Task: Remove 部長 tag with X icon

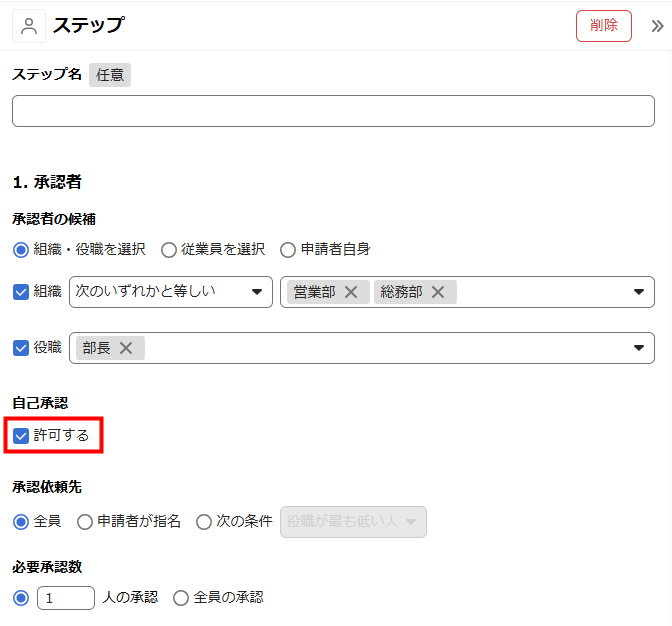Action: click(x=126, y=348)
